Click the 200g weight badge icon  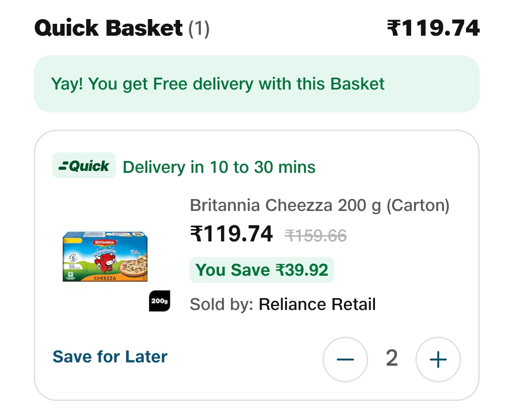(x=160, y=301)
